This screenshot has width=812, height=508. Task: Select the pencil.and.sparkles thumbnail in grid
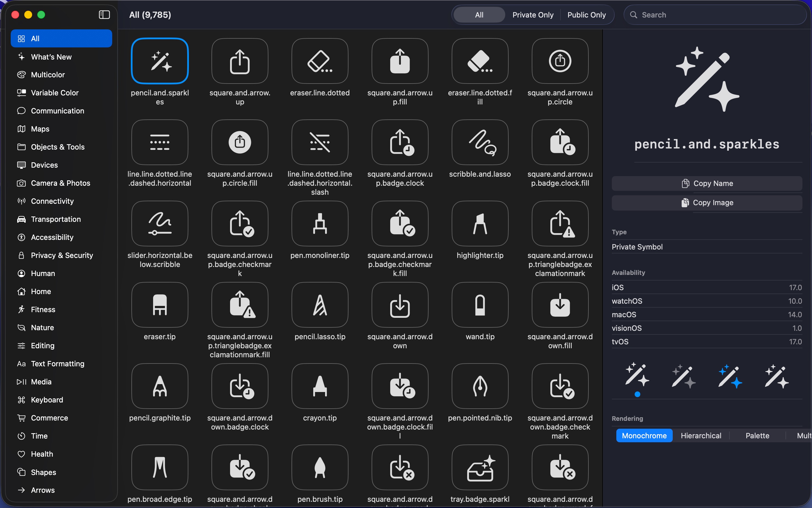[x=160, y=61]
